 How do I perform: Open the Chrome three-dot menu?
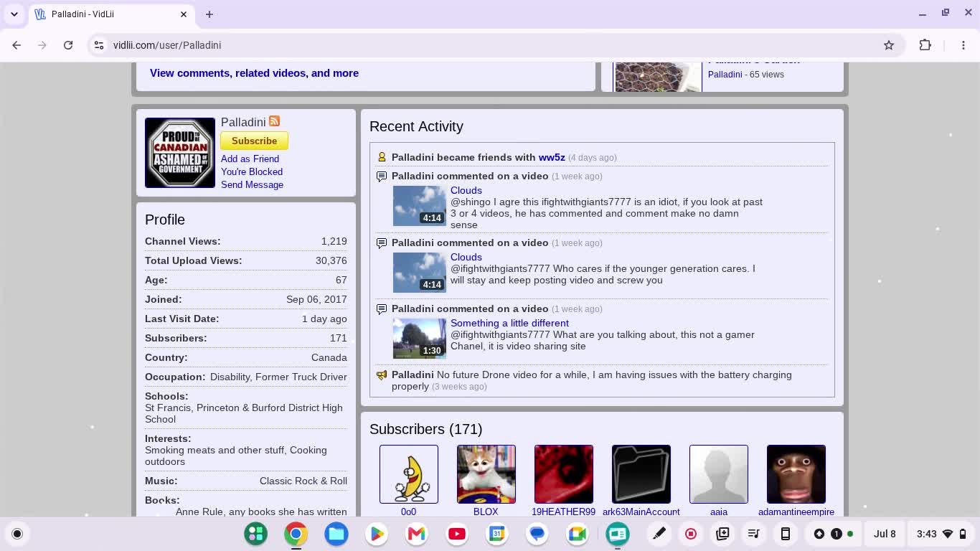click(x=963, y=45)
